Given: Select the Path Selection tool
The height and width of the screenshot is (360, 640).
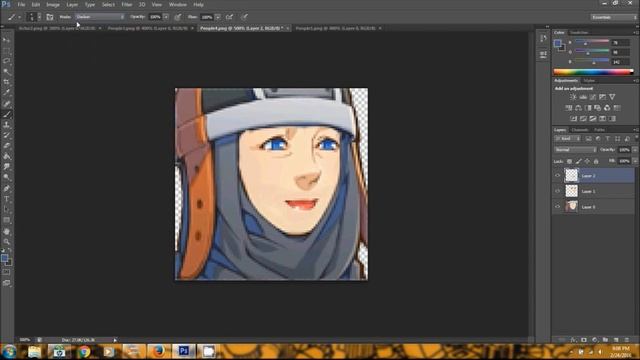Looking at the screenshot, I should [7, 210].
